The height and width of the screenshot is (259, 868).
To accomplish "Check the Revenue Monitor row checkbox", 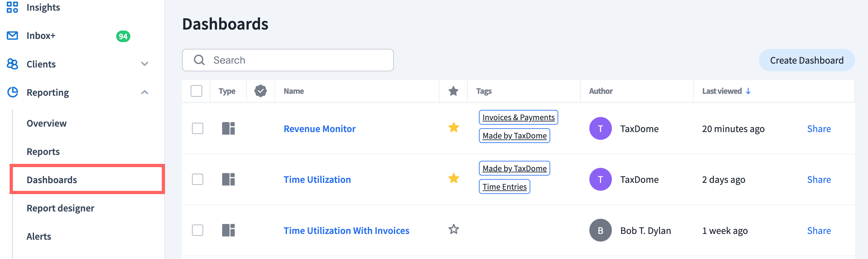I will click(197, 129).
